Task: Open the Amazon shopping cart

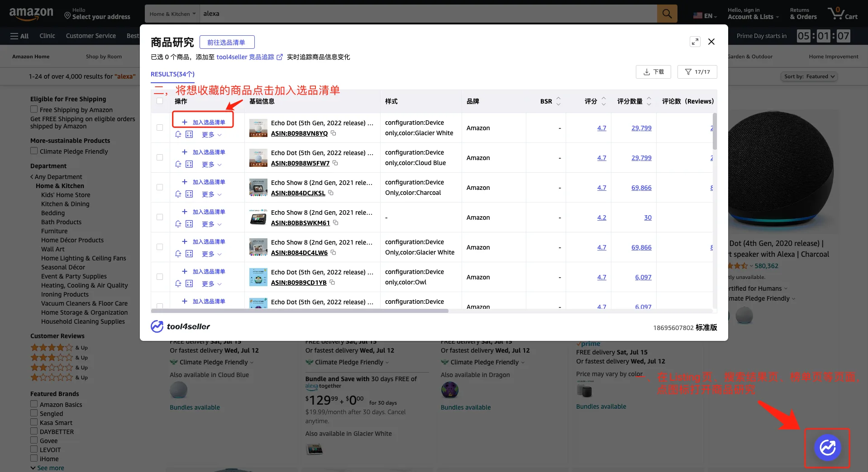Action: tap(843, 14)
